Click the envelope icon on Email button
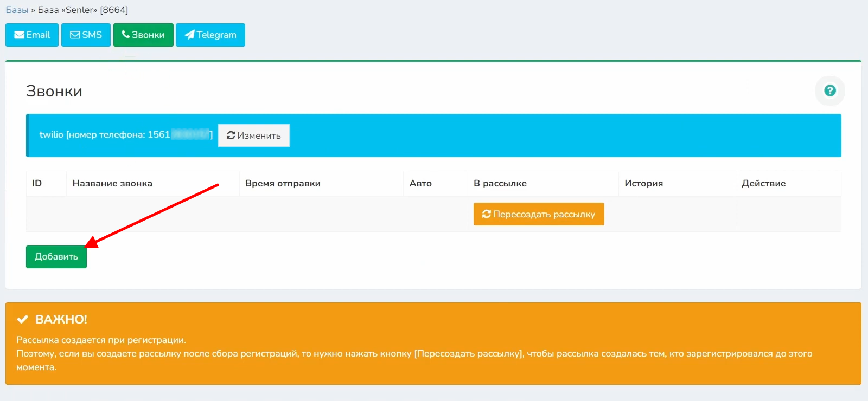868x401 pixels. coord(20,35)
